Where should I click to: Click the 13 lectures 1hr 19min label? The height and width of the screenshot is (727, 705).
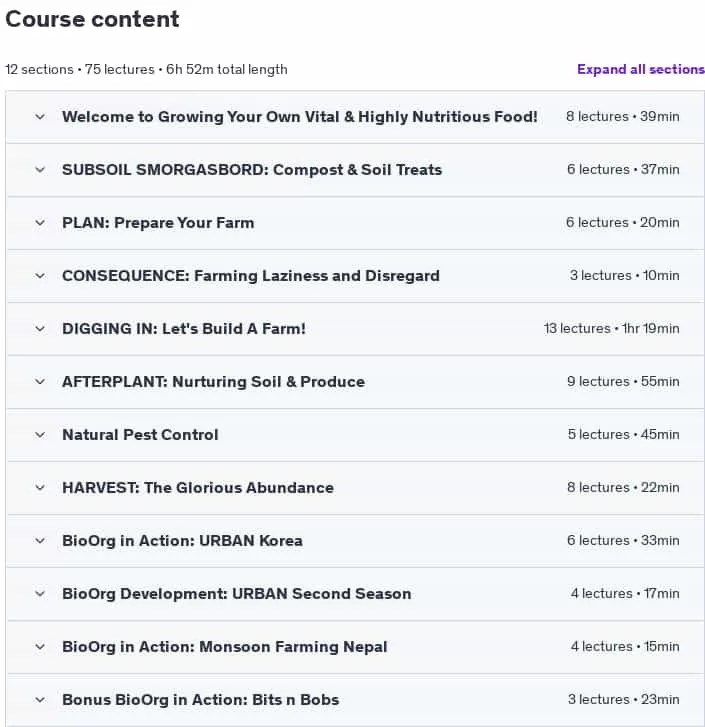(611, 328)
